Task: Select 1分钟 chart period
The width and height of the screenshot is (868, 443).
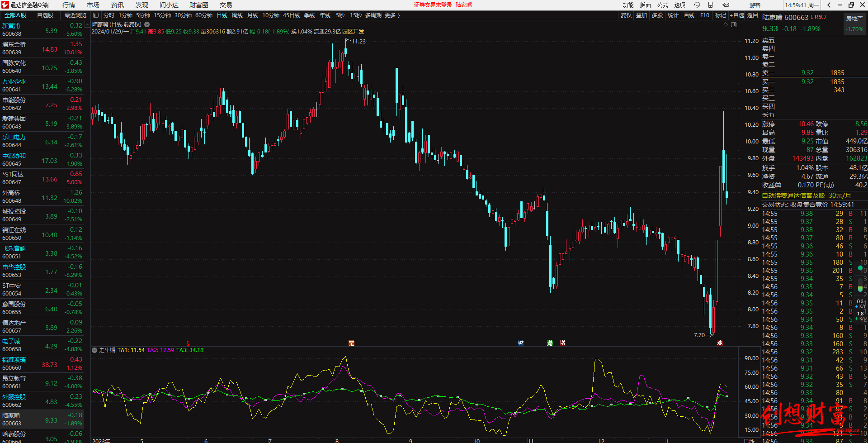Action: (x=126, y=15)
